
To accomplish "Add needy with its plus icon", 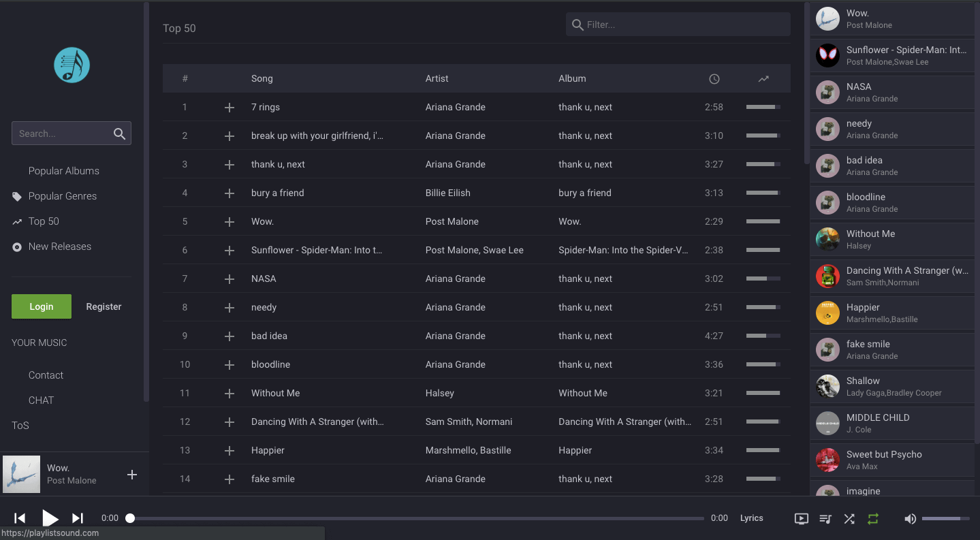I will pyautogui.click(x=230, y=308).
